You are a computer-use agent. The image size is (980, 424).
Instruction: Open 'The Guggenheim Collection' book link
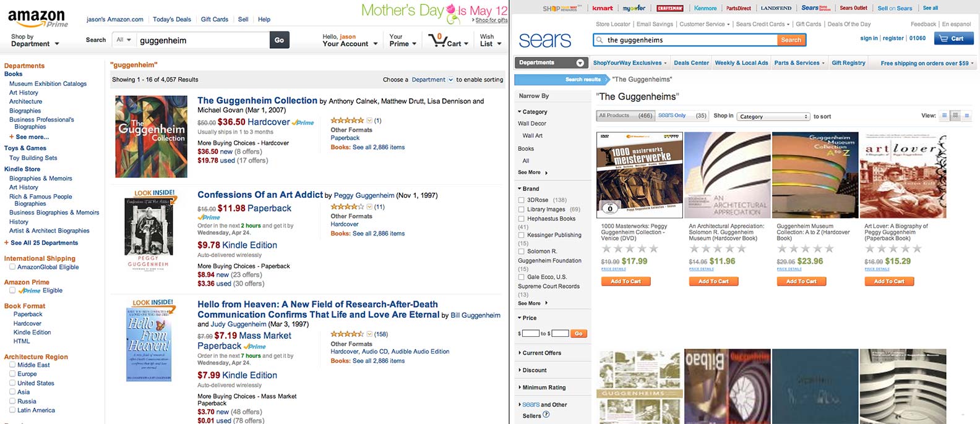257,101
